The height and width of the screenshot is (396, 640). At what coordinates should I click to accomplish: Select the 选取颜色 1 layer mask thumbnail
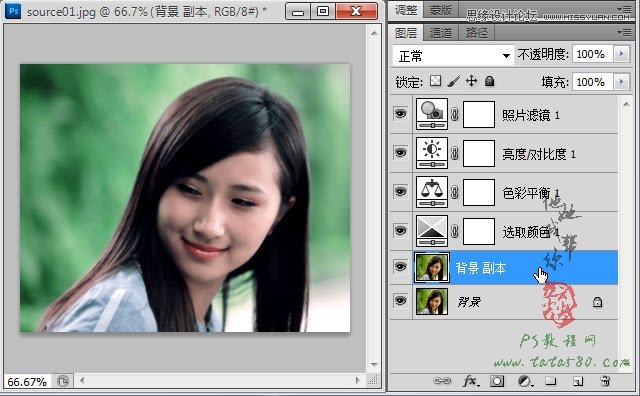479,231
